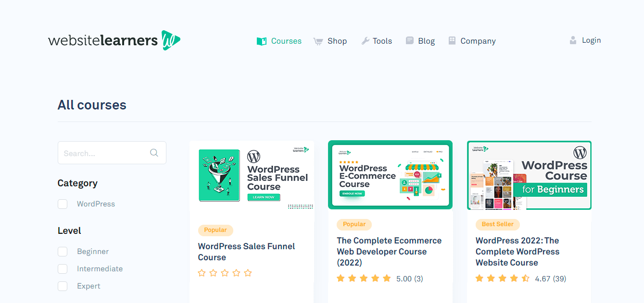Click the Website Learners logo

coord(114,40)
